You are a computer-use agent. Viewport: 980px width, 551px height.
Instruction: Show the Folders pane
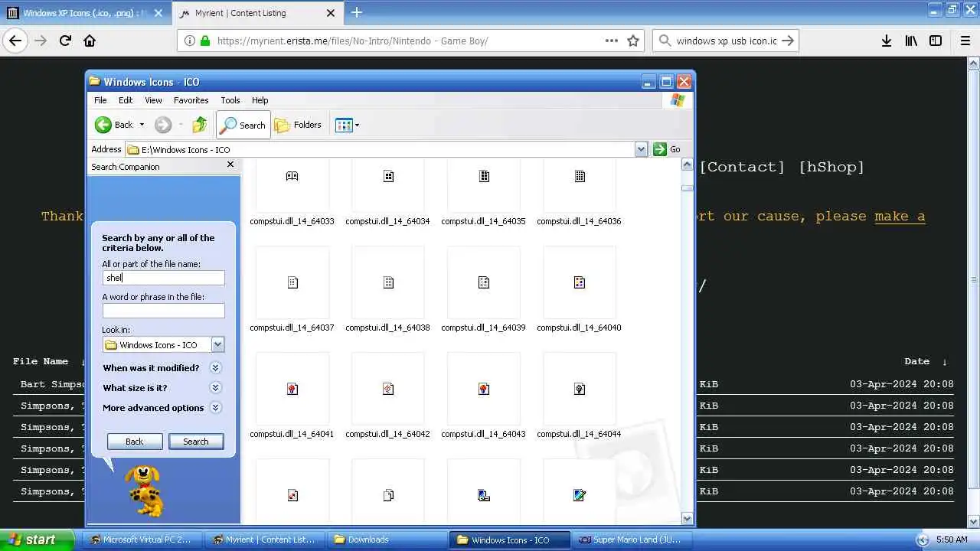click(299, 125)
